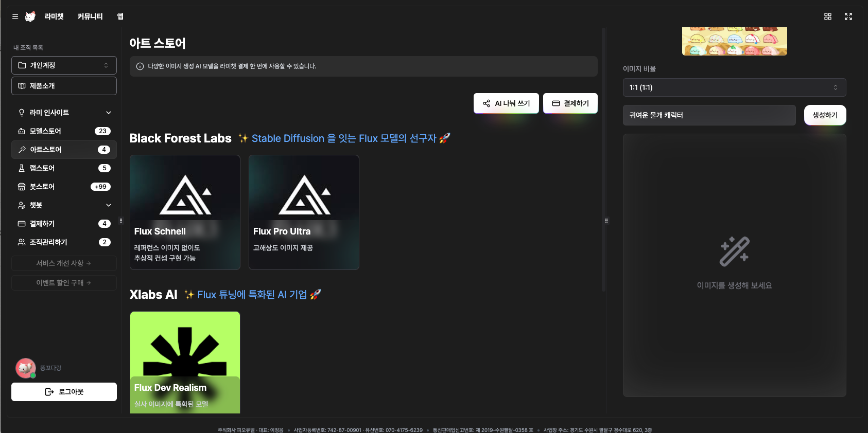Click the robot icon beside 모델스토어

tap(22, 131)
